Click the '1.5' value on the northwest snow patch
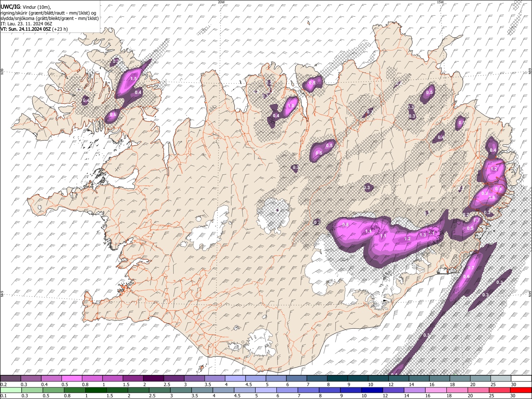Viewport: 532px width, 399px height. 133,79
